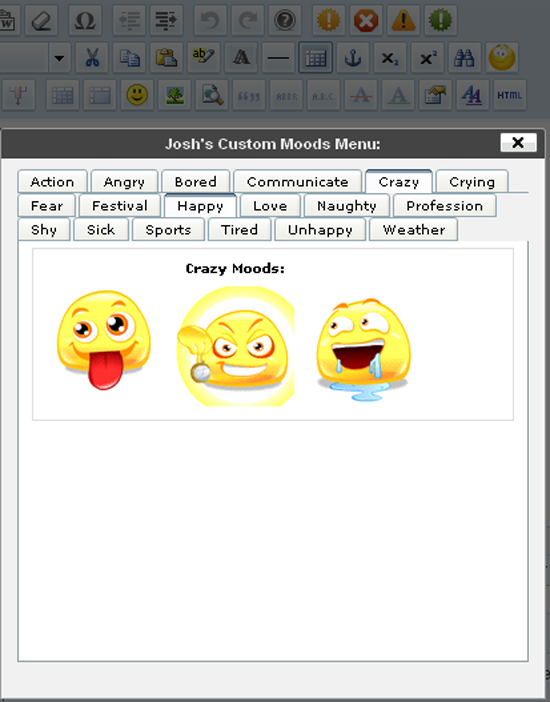Click the Omega special character icon

(x=85, y=20)
